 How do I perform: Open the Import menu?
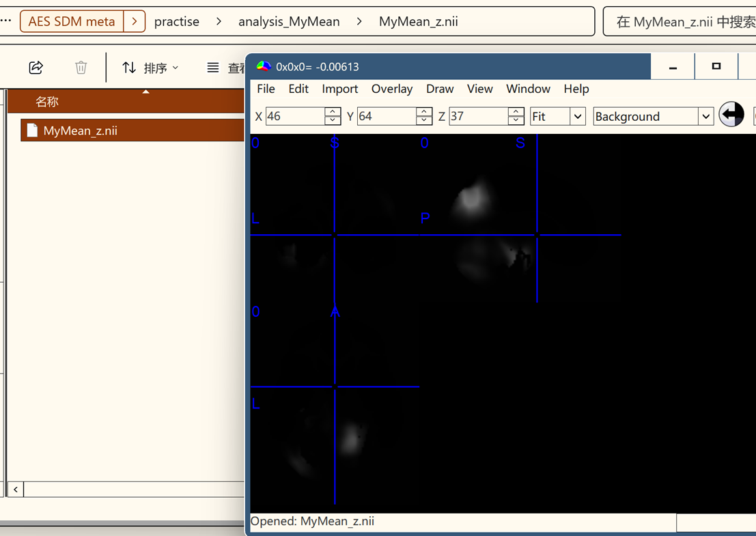[339, 89]
